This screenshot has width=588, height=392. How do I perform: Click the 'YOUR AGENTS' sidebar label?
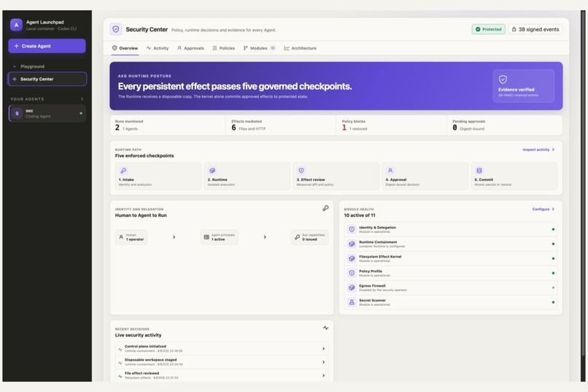tap(27, 99)
